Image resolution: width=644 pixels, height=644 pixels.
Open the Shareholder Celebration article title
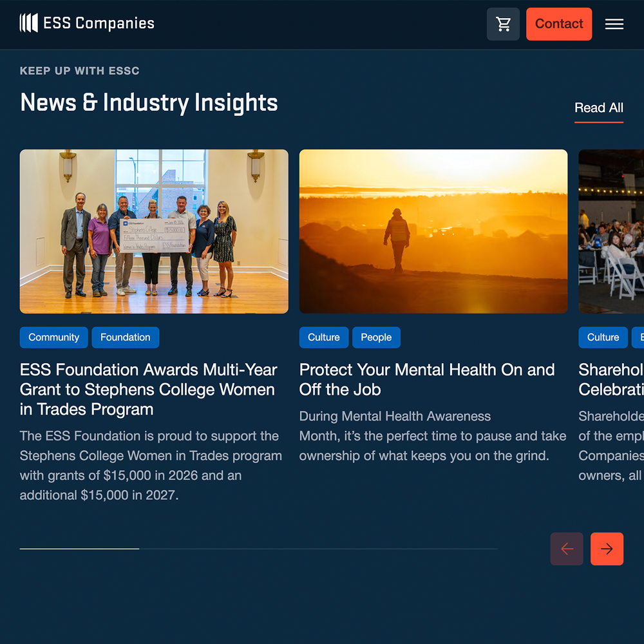(x=611, y=379)
